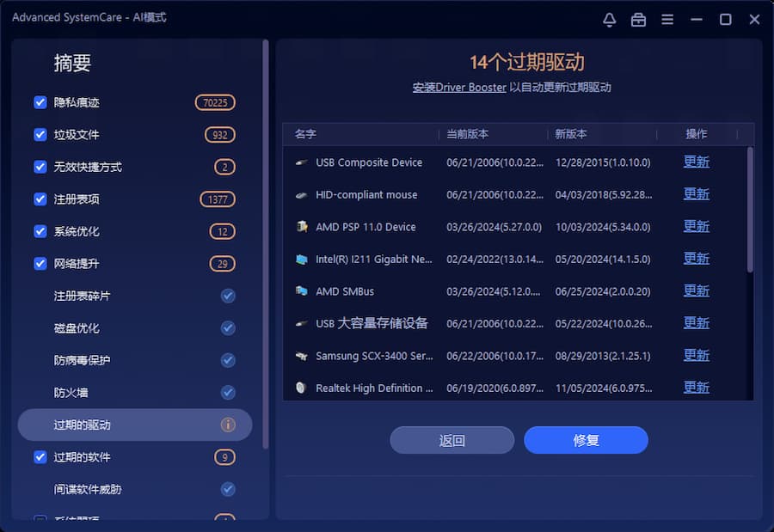Select the 间谍软件威胁 summary item

135,489
